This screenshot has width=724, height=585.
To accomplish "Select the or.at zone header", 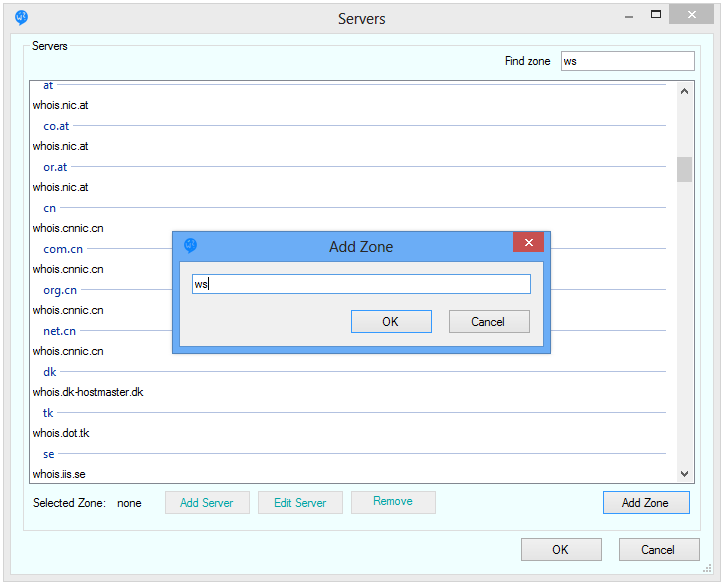I will click(x=55, y=167).
